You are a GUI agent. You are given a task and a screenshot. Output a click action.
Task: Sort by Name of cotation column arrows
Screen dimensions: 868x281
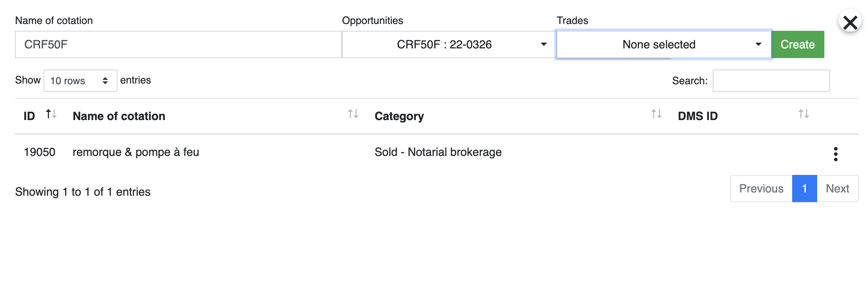click(353, 114)
